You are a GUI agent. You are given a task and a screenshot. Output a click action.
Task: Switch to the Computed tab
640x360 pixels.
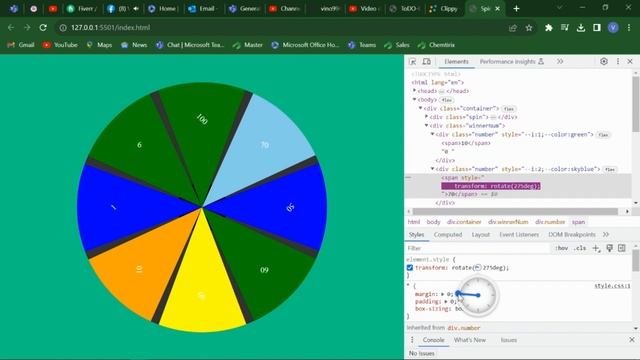pos(448,234)
